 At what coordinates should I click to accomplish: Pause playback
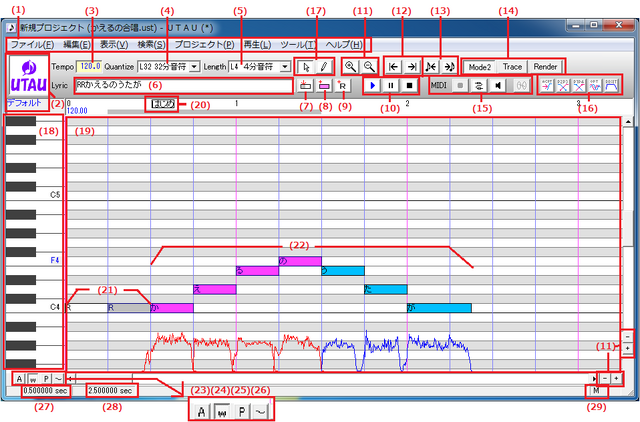tap(391, 86)
